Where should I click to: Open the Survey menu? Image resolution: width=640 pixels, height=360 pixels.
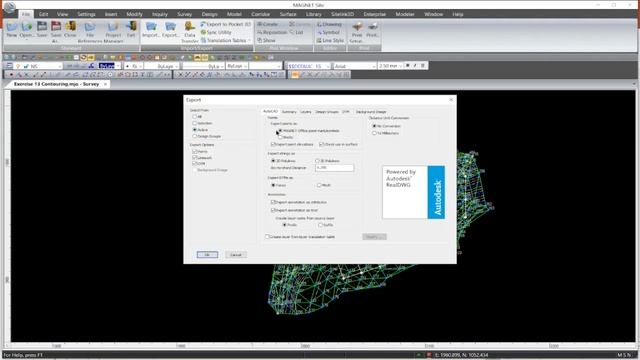pyautogui.click(x=184, y=14)
